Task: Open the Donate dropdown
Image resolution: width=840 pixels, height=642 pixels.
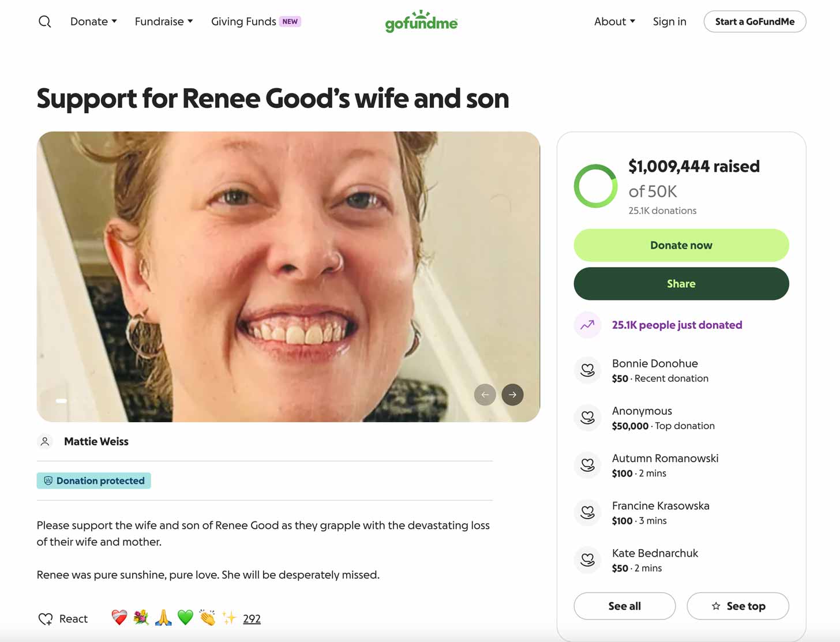Action: click(93, 21)
